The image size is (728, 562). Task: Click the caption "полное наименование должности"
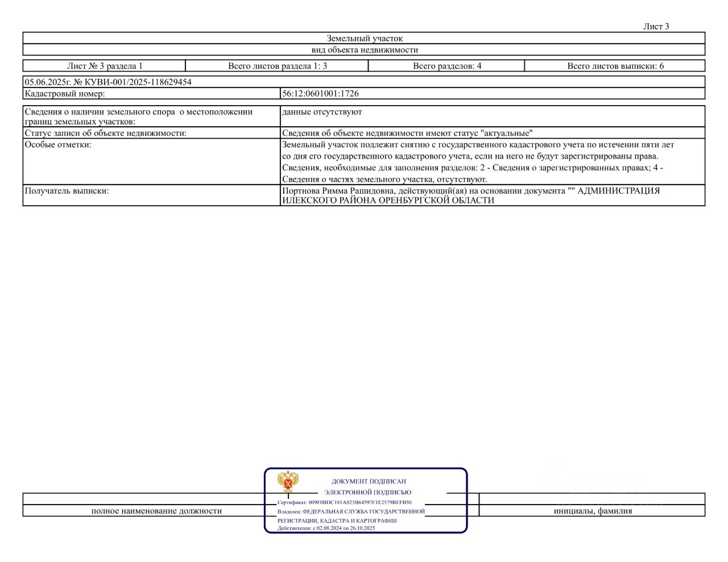(x=156, y=511)
